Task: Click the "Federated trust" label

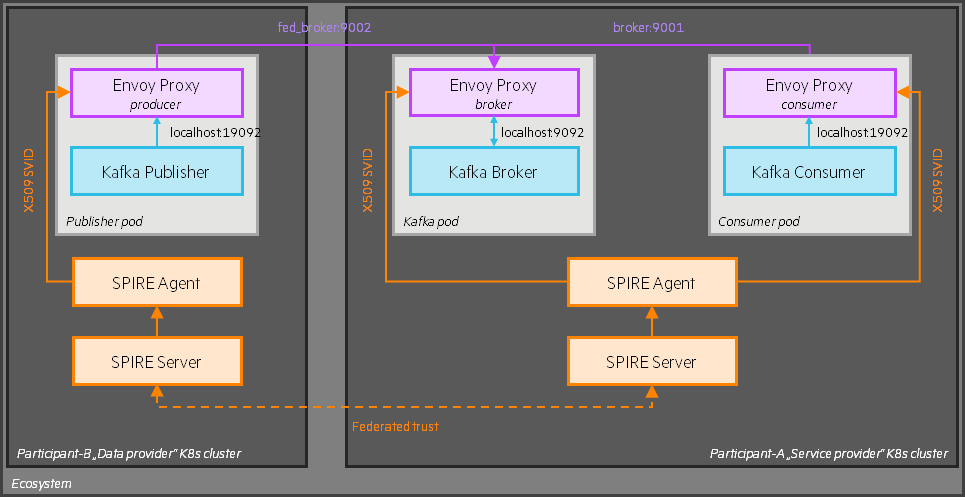Action: tap(395, 426)
